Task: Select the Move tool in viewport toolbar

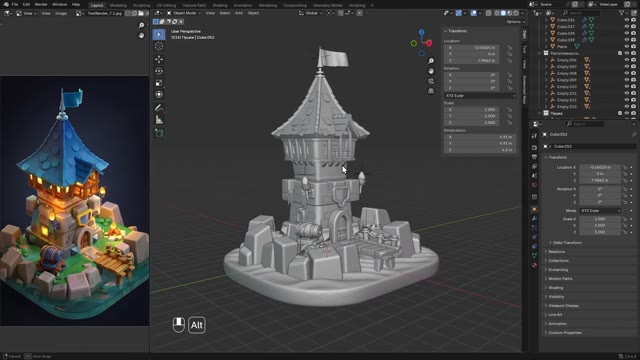Action: [159, 59]
